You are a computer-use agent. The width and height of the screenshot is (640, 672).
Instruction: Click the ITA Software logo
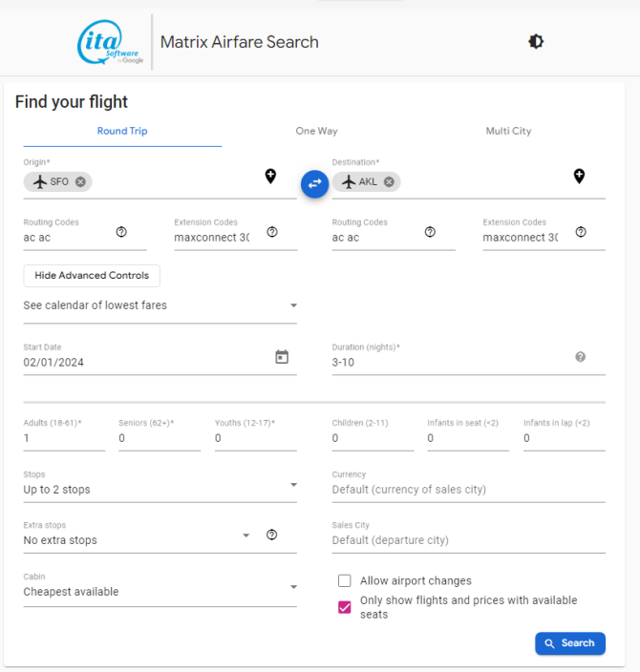pos(110,42)
